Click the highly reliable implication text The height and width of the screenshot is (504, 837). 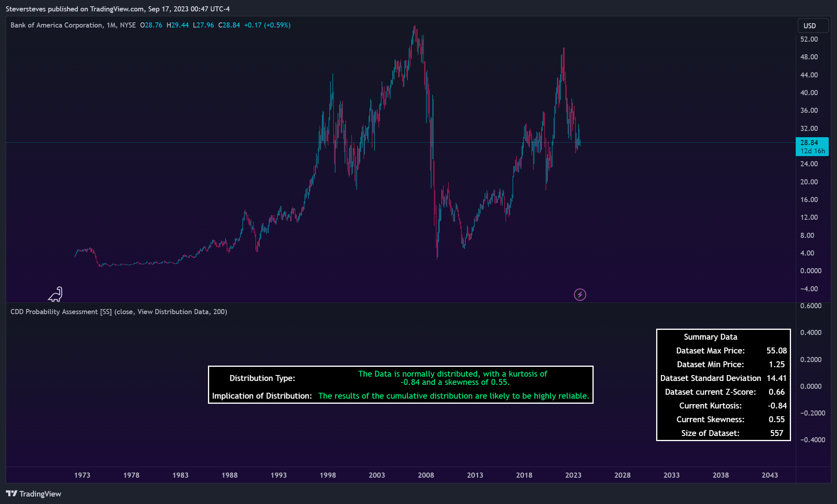pyautogui.click(x=454, y=396)
